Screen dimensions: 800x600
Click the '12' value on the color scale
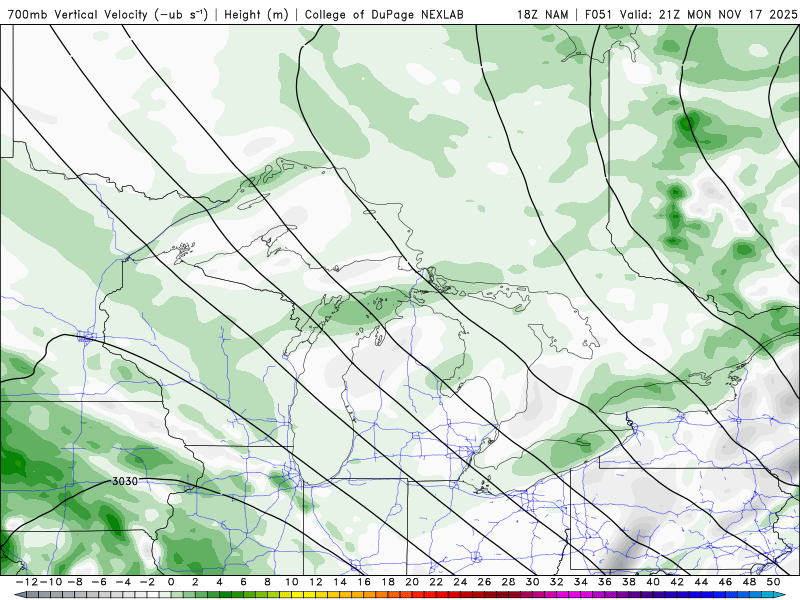tap(316, 582)
